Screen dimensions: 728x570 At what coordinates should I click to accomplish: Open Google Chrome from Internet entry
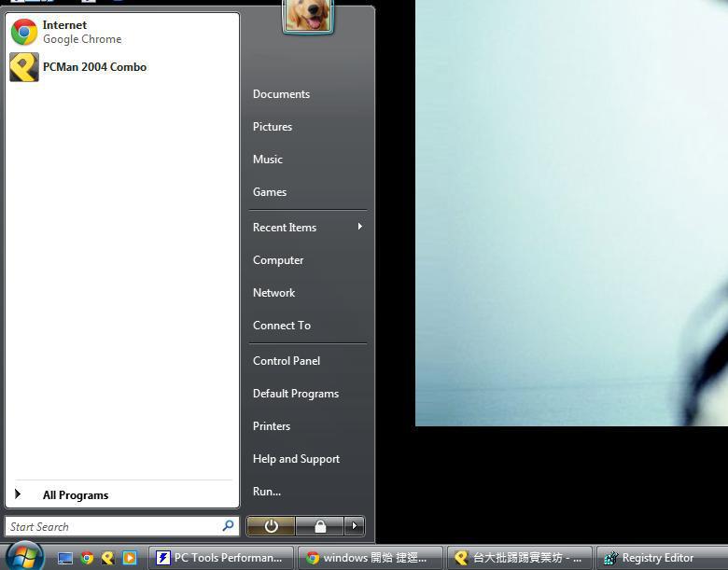click(122, 32)
